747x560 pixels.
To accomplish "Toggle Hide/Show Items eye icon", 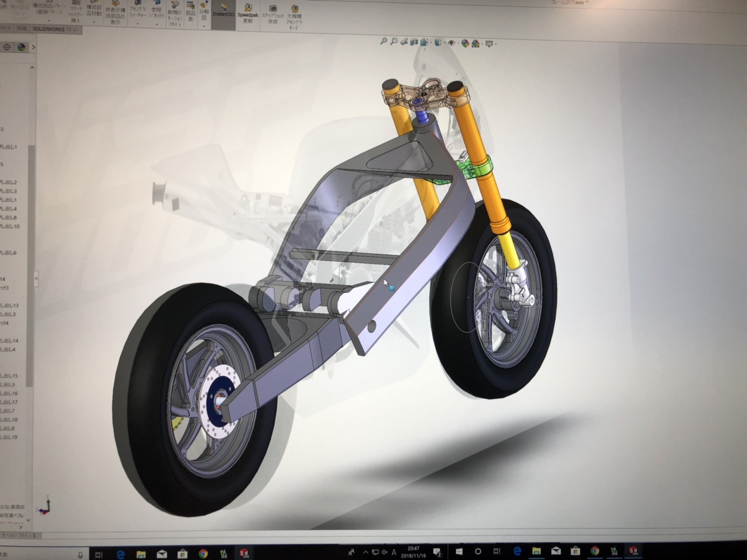I will tap(451, 43).
